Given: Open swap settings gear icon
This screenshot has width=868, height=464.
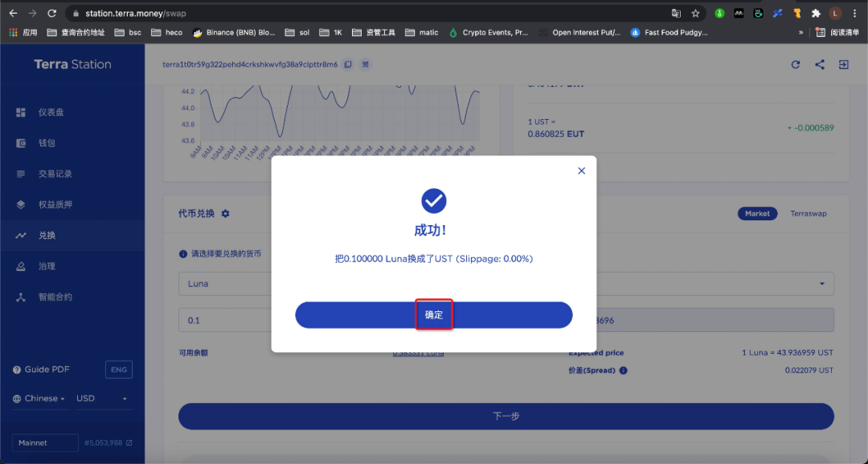Looking at the screenshot, I should click(x=225, y=213).
